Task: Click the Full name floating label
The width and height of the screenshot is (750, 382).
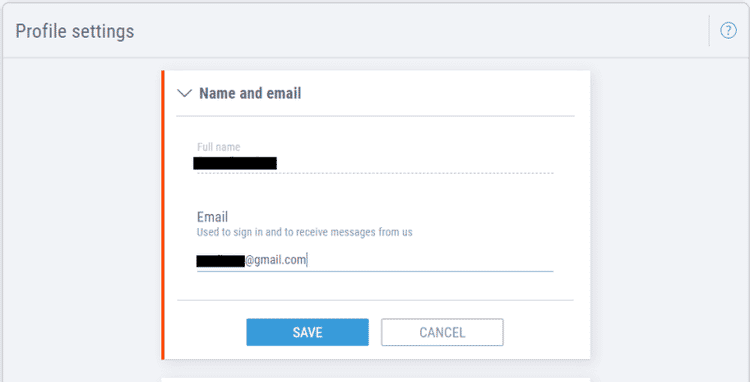Action: coord(219,147)
